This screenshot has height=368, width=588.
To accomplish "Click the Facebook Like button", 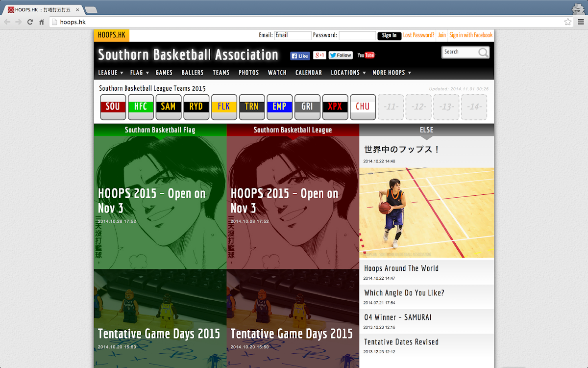I will (300, 56).
